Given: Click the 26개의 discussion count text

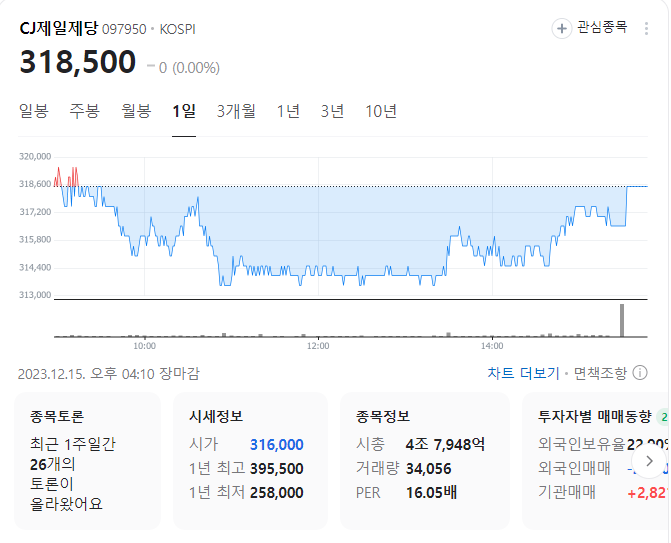Looking at the screenshot, I should (x=52, y=464).
